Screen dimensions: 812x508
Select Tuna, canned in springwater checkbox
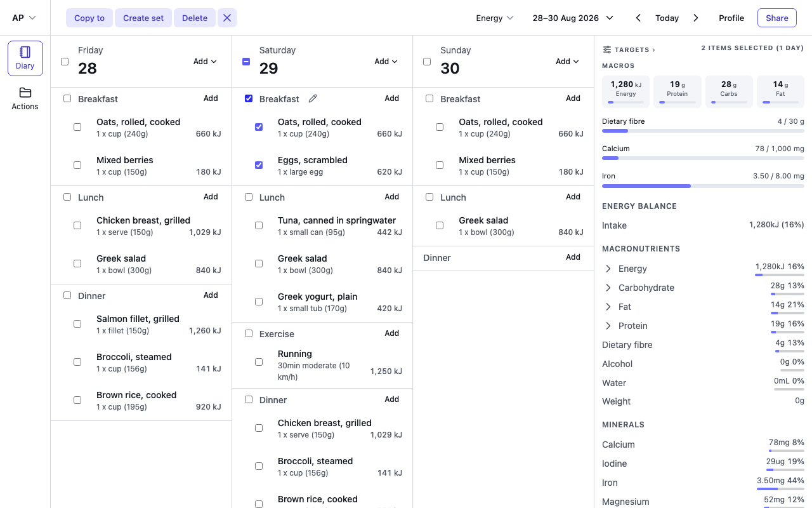click(259, 225)
